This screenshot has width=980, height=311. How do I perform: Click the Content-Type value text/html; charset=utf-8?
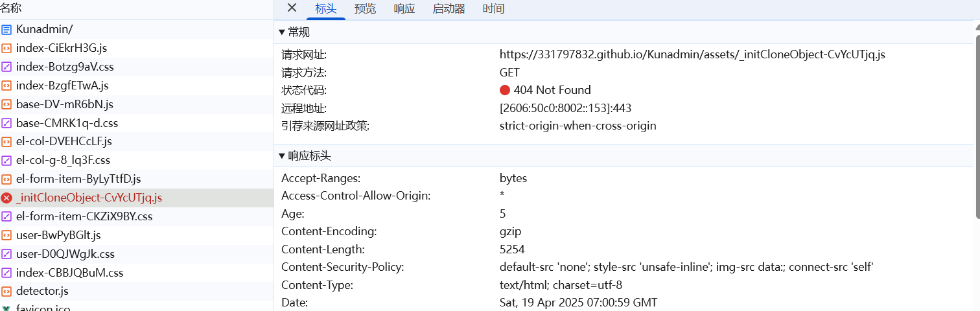(x=561, y=285)
